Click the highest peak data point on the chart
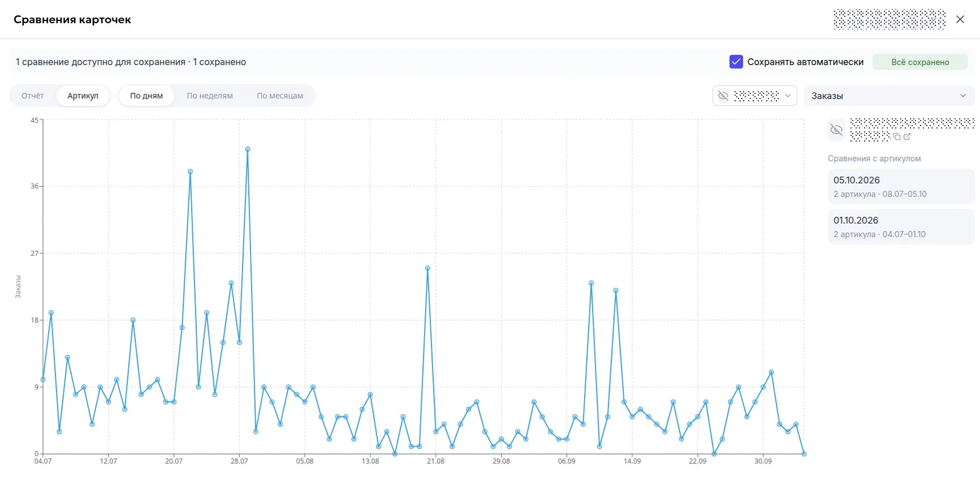The width and height of the screenshot is (980, 480). click(x=248, y=149)
